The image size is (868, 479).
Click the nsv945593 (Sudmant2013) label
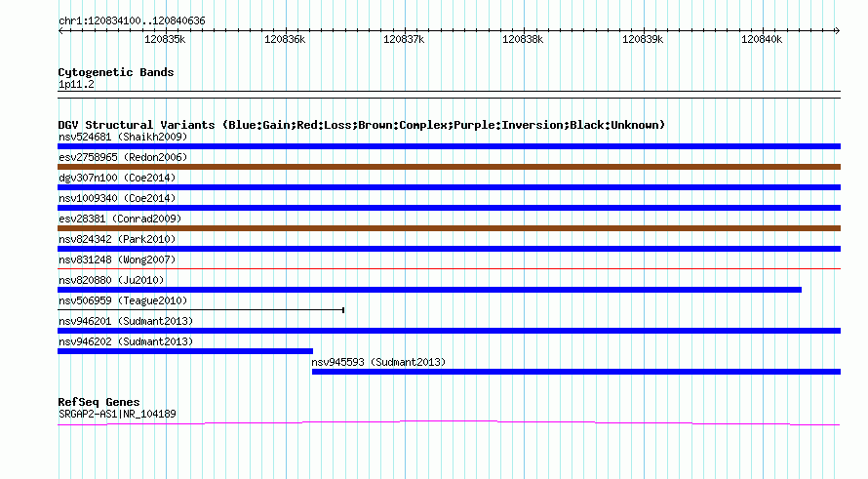tap(378, 362)
